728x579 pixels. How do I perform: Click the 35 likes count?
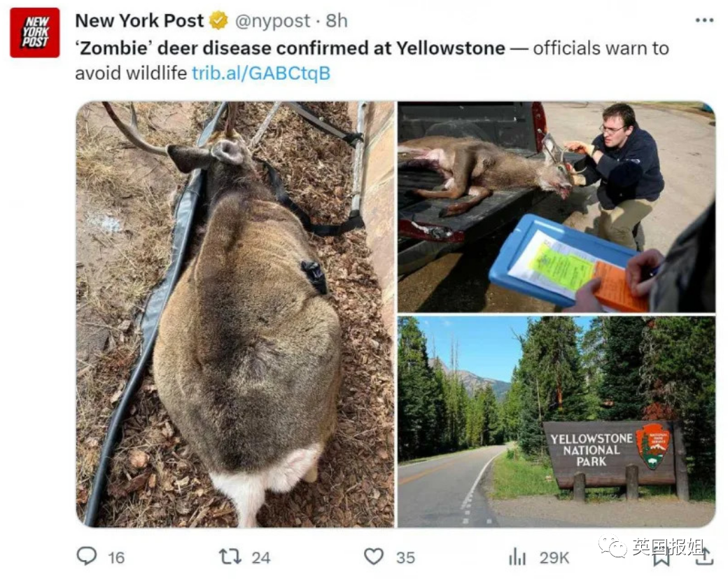coord(405,557)
